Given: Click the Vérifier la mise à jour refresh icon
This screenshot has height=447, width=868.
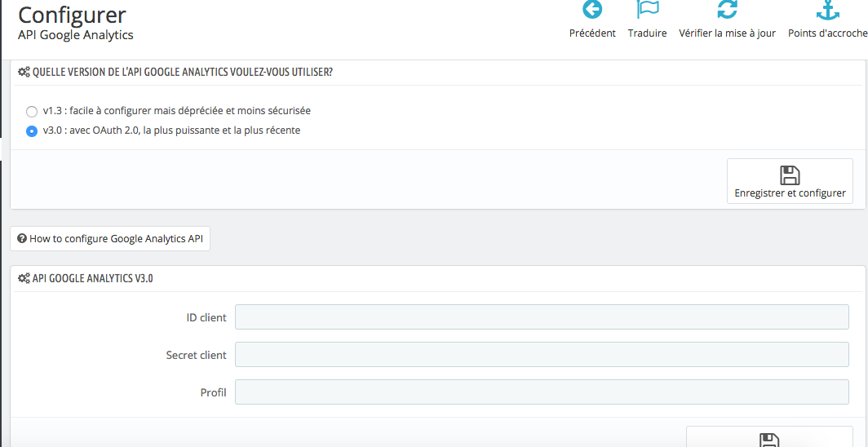Looking at the screenshot, I should coord(727,10).
